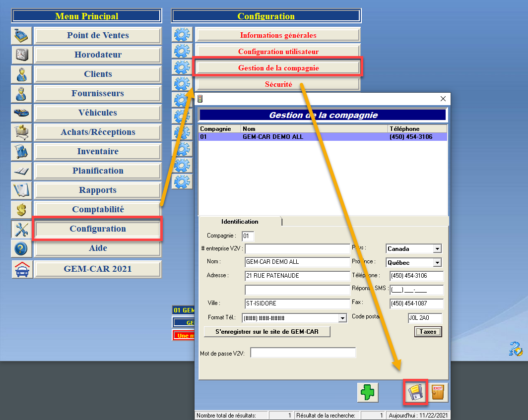Close the Gestion de la compagnie dialog

pos(443,99)
